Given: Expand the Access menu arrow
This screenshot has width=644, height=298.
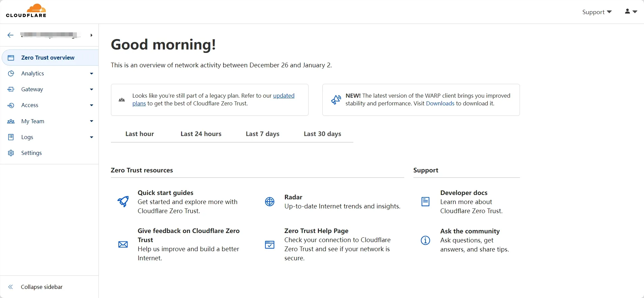Looking at the screenshot, I should [x=91, y=105].
